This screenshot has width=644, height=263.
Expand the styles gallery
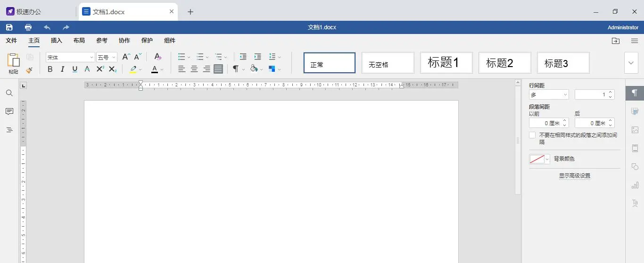click(x=631, y=63)
